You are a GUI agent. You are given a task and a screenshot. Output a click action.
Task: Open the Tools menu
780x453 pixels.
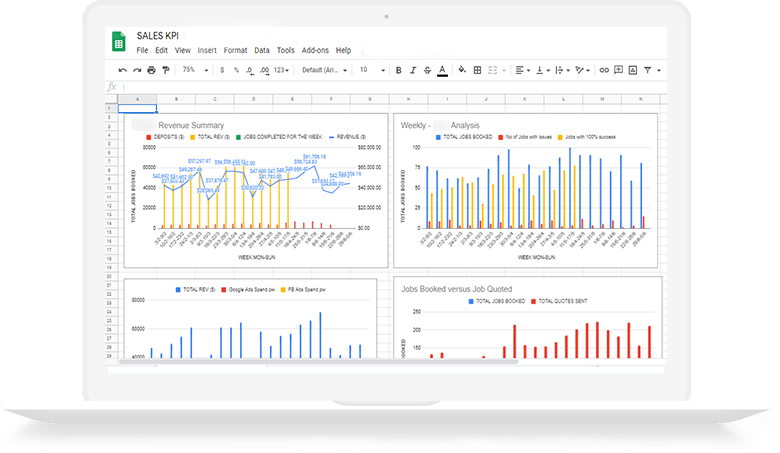(286, 50)
